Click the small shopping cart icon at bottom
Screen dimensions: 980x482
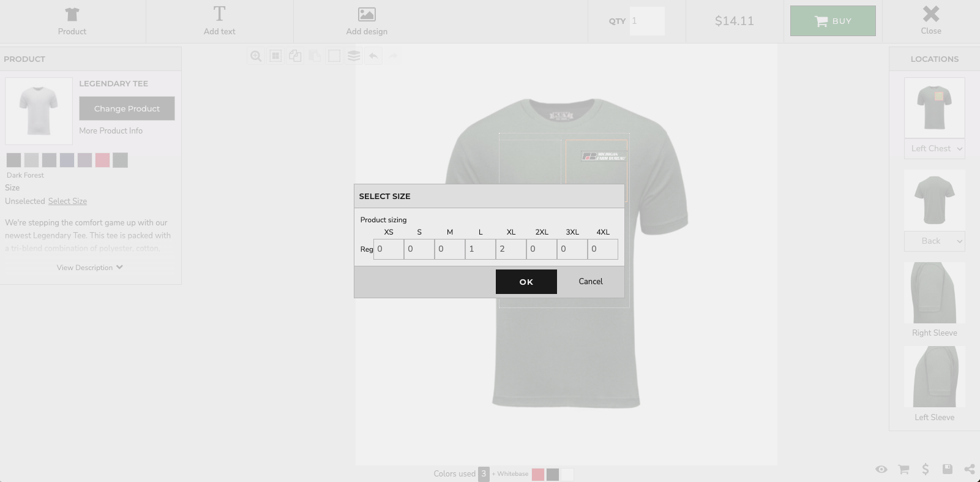tap(903, 469)
